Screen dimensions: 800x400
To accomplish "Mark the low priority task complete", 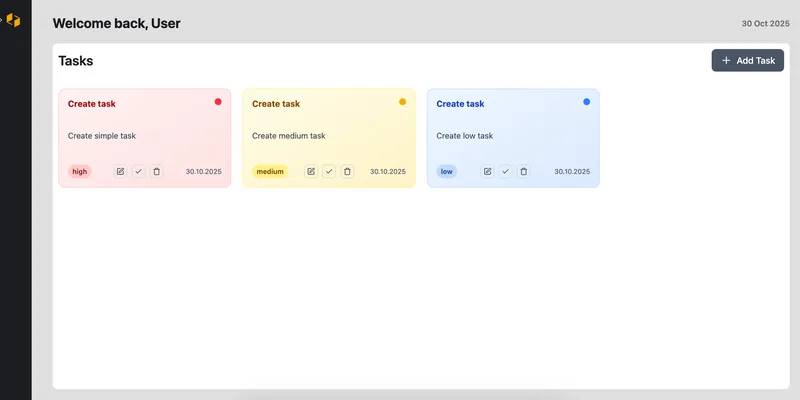I will (x=506, y=171).
